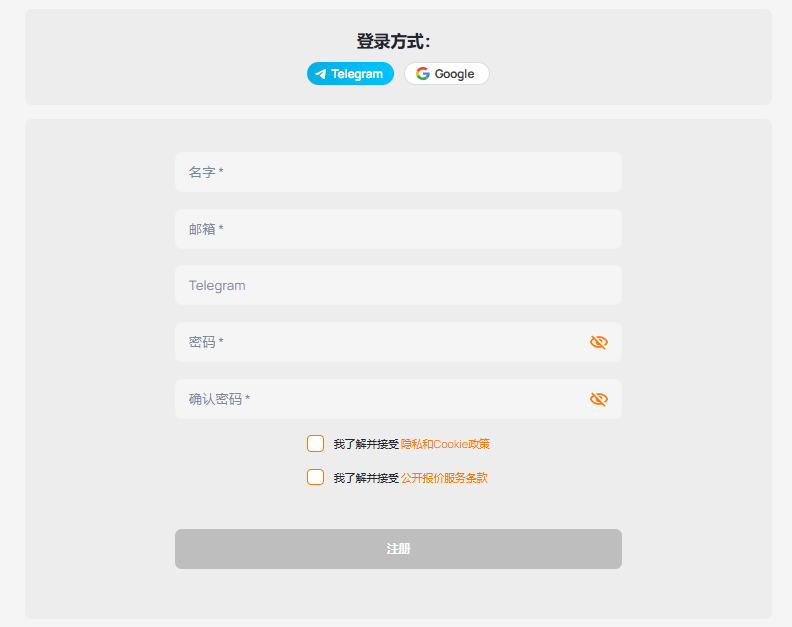The image size is (792, 627).
Task: Focus the 密码 input field
Action: tap(380, 342)
